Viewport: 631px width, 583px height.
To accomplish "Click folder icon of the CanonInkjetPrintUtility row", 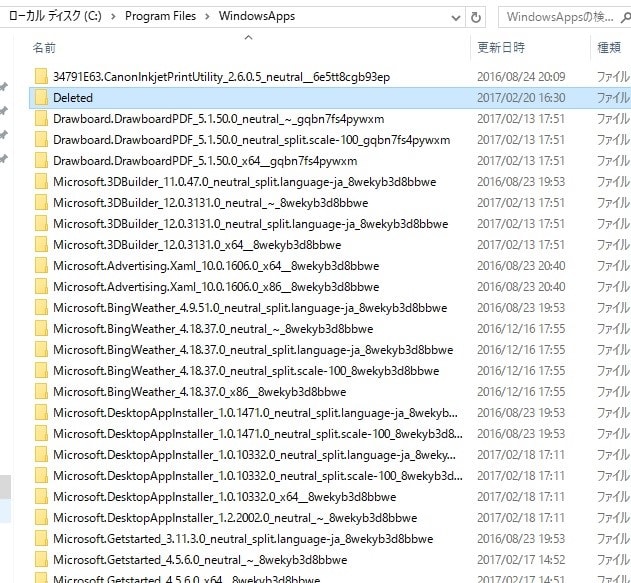I will [41, 76].
